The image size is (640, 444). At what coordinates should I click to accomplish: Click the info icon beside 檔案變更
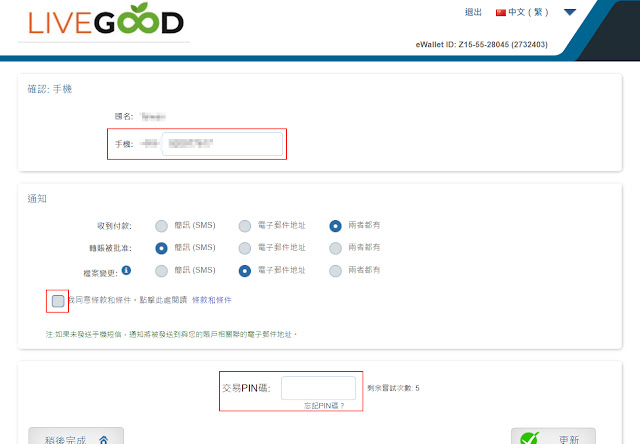[x=139, y=270]
